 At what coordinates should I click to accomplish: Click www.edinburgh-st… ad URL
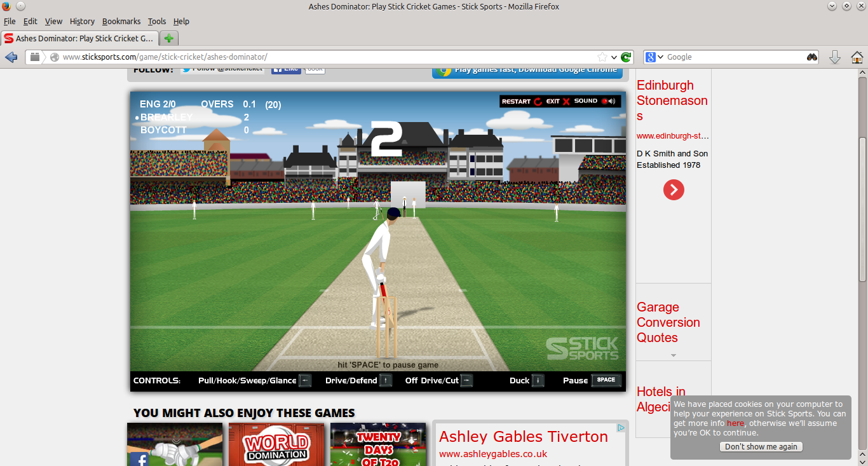click(673, 135)
